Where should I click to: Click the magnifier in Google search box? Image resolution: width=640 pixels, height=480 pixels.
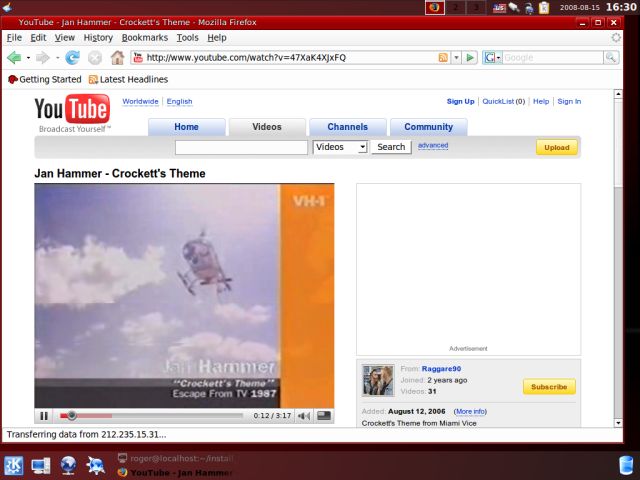click(611, 58)
